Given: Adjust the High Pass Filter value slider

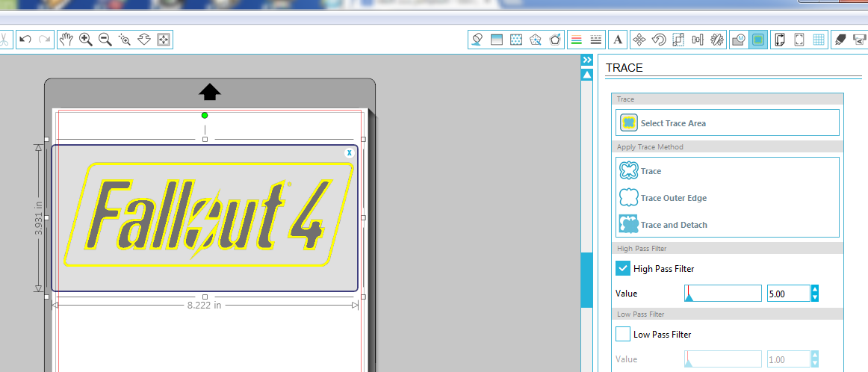Looking at the screenshot, I should [x=723, y=294].
